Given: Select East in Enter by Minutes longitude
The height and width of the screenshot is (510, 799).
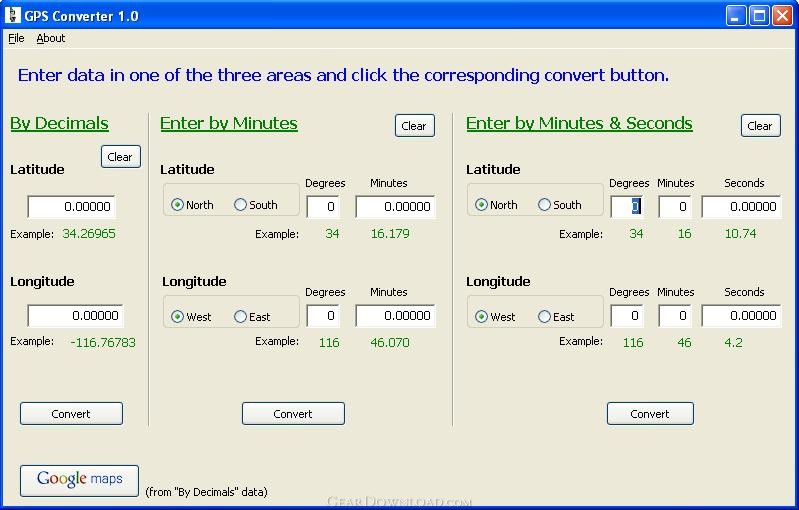Looking at the screenshot, I should click(252, 316).
